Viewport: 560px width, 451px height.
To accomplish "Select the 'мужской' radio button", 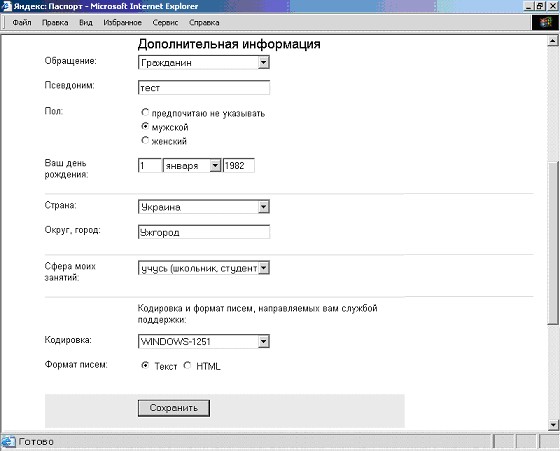I will (x=145, y=126).
